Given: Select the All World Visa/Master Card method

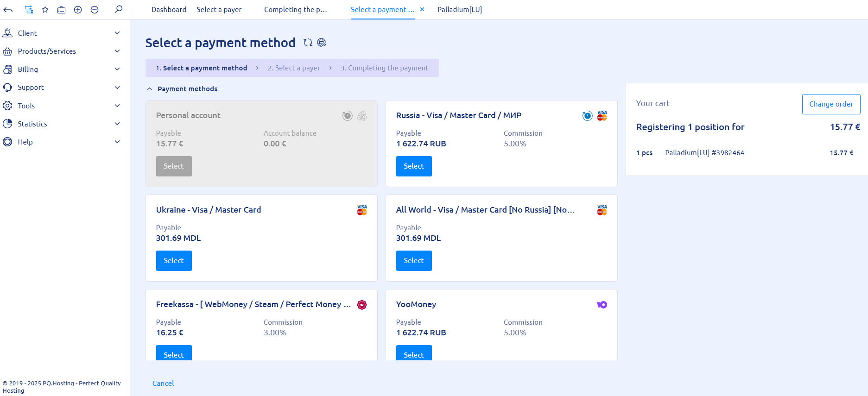Looking at the screenshot, I should tap(414, 261).
